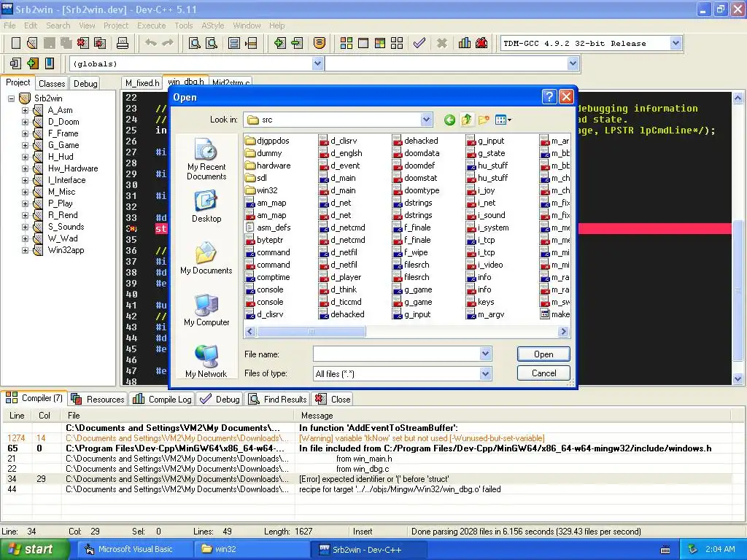Screen dimensions: 747x560
Task: Open the (globals) scope dropdown
Action: (x=318, y=63)
